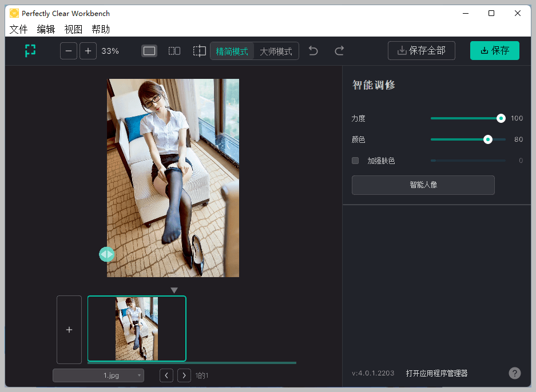This screenshot has height=392, width=536.
Task: Click 保存全部 button
Action: click(x=422, y=50)
